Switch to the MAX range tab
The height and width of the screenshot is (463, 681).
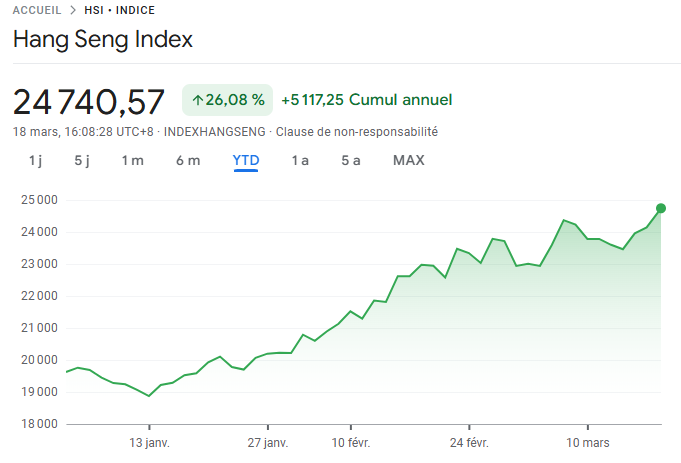(409, 161)
